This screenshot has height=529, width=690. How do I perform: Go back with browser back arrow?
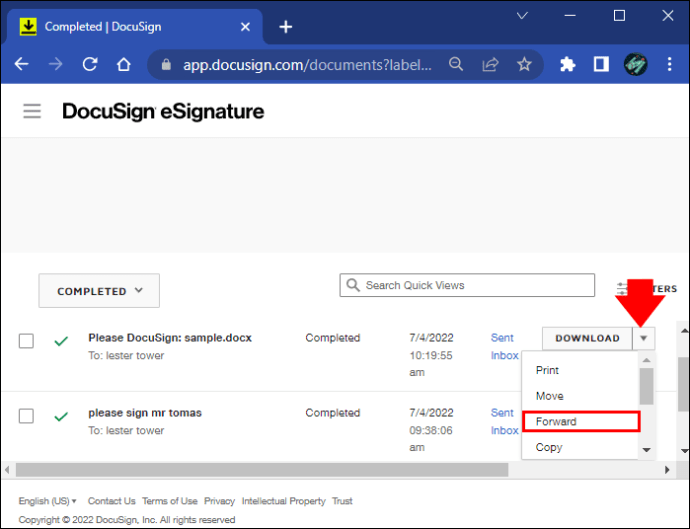21,64
